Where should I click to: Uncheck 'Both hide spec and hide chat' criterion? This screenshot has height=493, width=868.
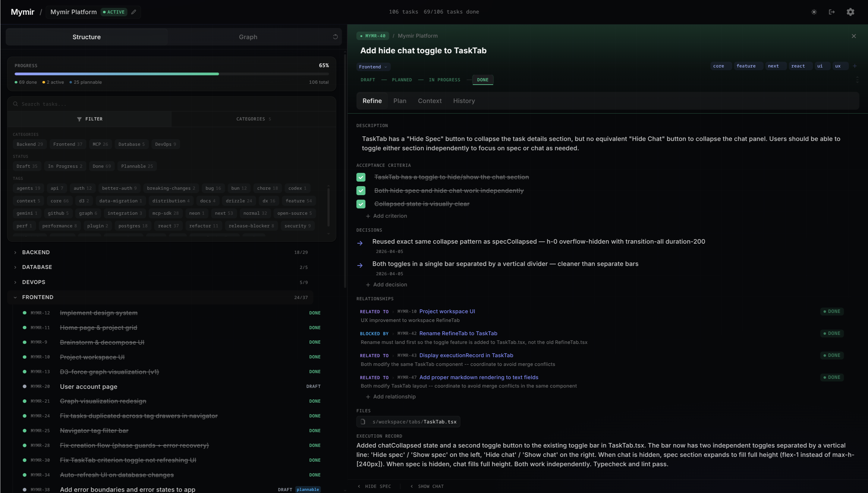(x=361, y=191)
